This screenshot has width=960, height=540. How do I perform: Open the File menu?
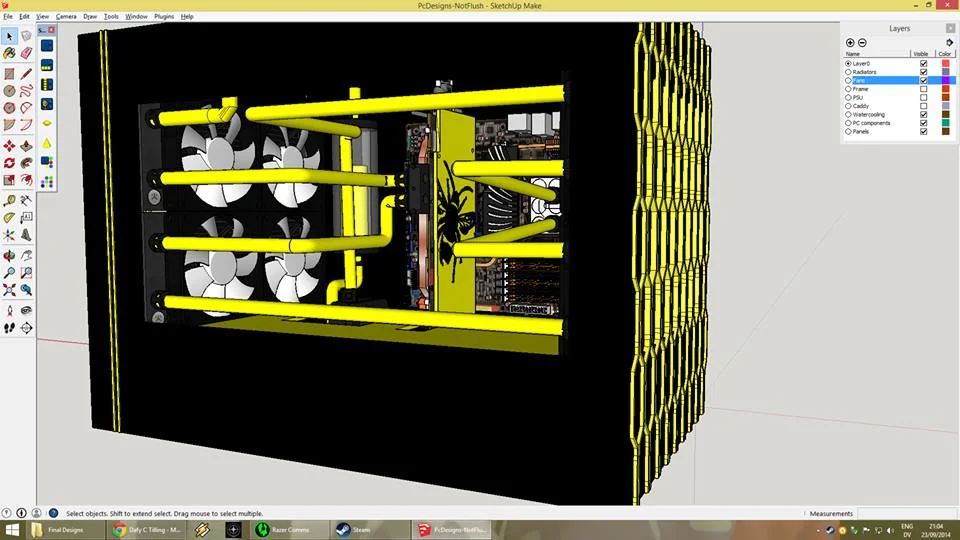pyautogui.click(x=8, y=17)
